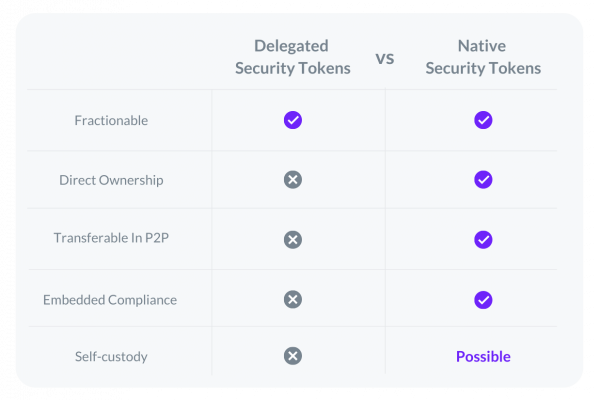Screen dimensions: 600x400
Task: Click the 'vs' text between headers
Action: [x=385, y=59]
